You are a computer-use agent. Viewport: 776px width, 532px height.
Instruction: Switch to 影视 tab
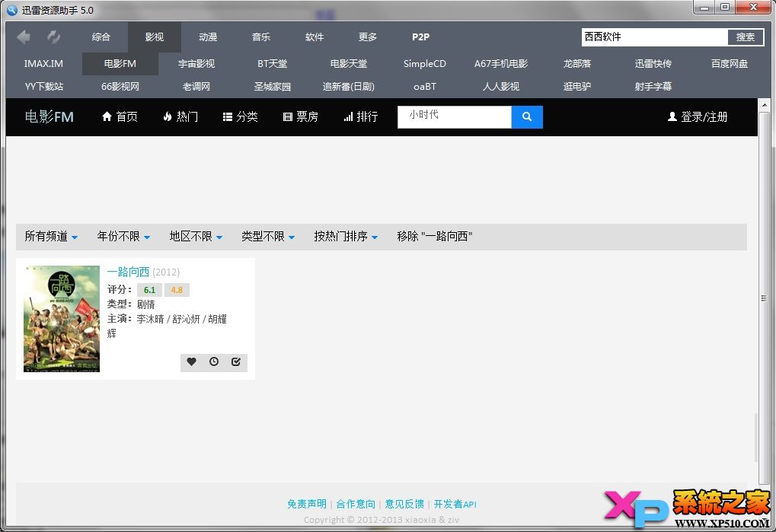click(x=155, y=37)
